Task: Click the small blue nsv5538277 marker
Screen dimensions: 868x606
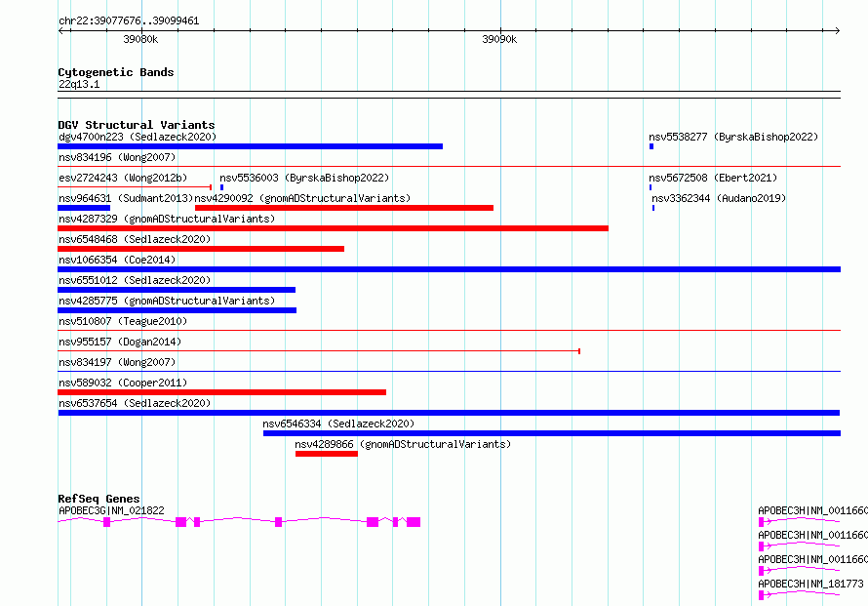Action: point(651,146)
